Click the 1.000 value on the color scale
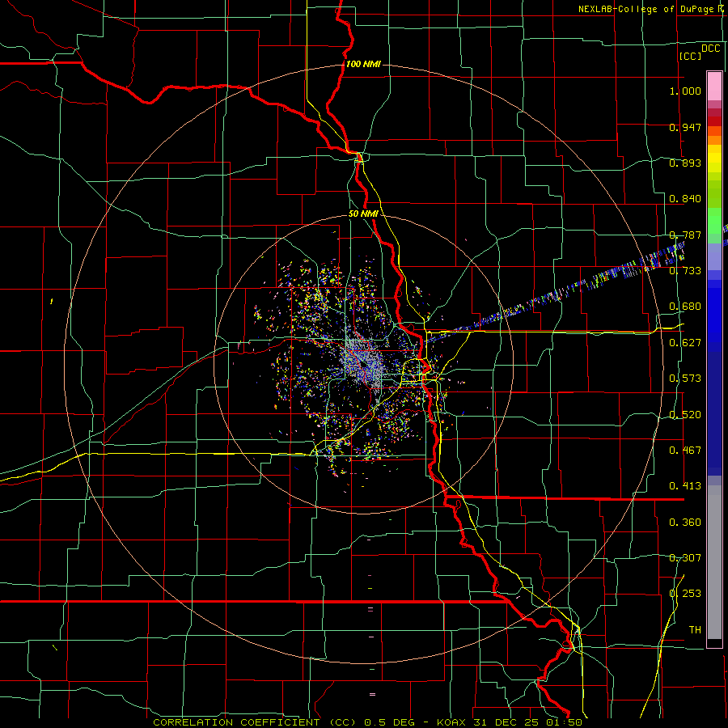 (685, 91)
